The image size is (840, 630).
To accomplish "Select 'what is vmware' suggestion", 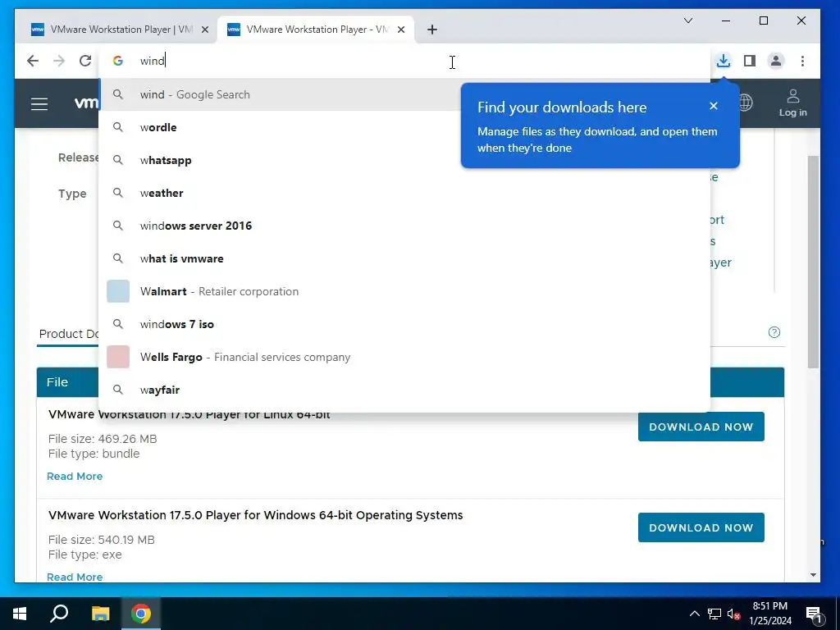I will click(x=404, y=258).
